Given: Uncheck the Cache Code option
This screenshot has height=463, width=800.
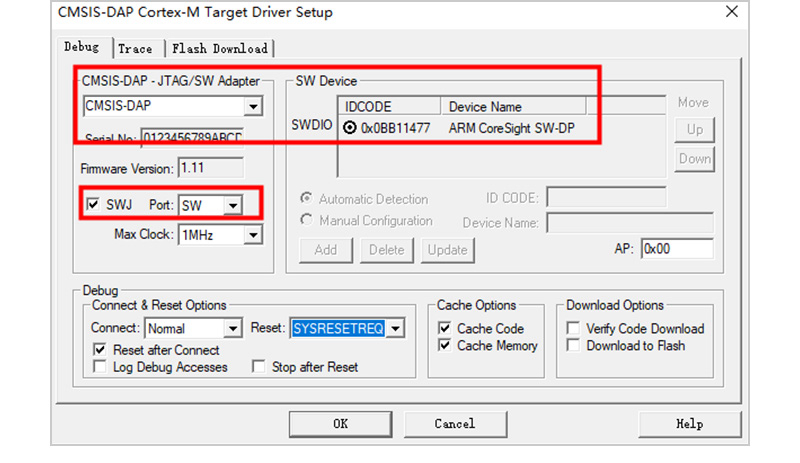Looking at the screenshot, I should (445, 328).
